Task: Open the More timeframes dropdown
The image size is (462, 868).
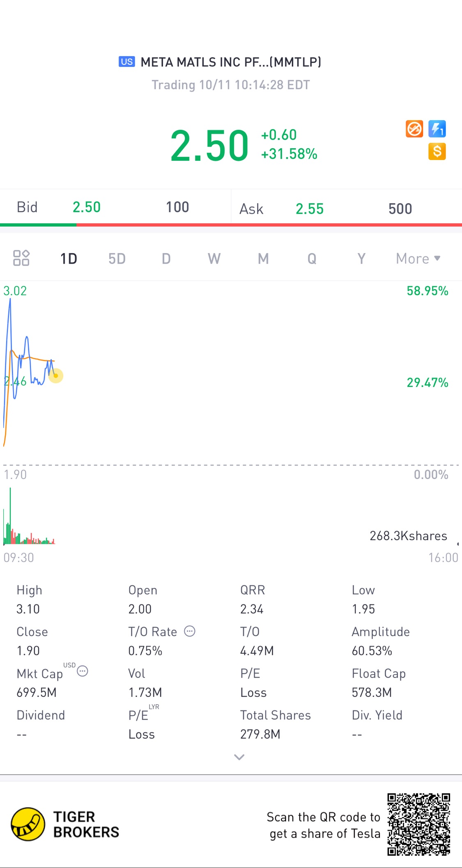Action: tap(418, 259)
